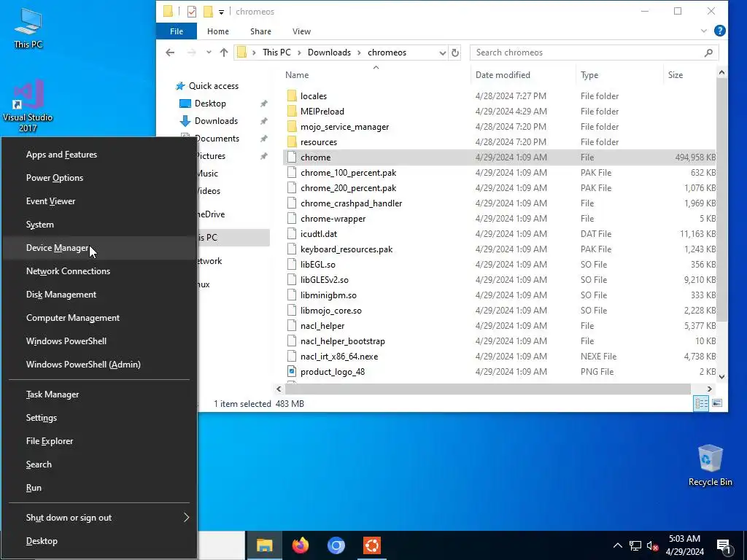Viewport: 747px width, 560px height.
Task: Click the Properties quick access toolbar icon
Action: pos(192,12)
